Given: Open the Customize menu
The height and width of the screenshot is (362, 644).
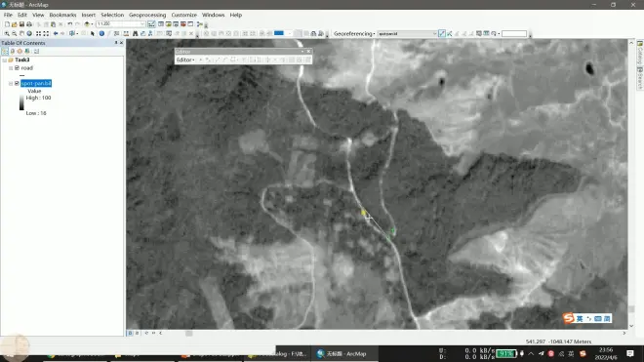Looking at the screenshot, I should click(x=184, y=15).
